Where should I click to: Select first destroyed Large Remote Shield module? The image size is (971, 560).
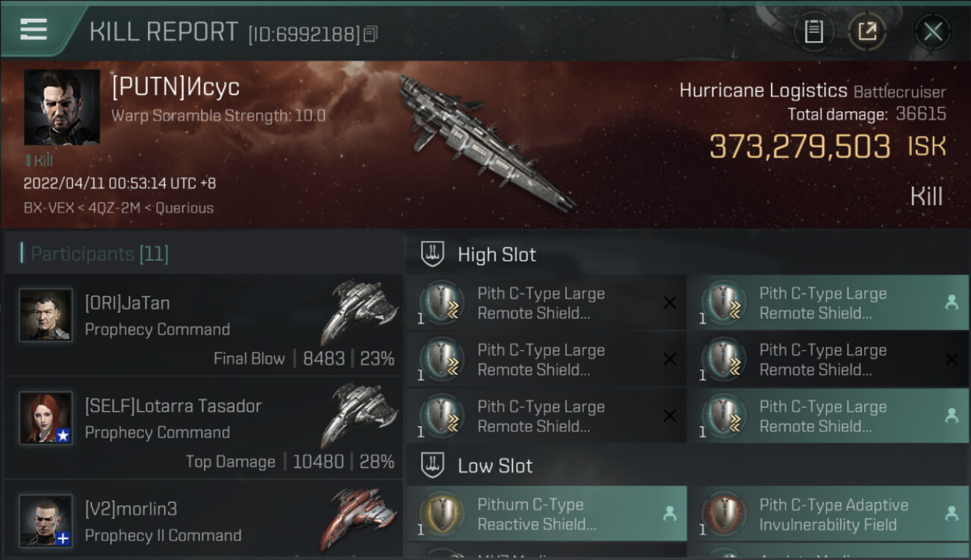[x=547, y=302]
